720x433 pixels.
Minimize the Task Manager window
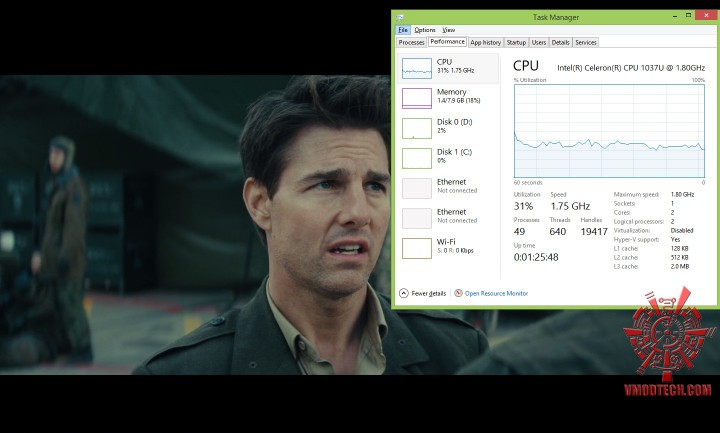click(x=675, y=16)
